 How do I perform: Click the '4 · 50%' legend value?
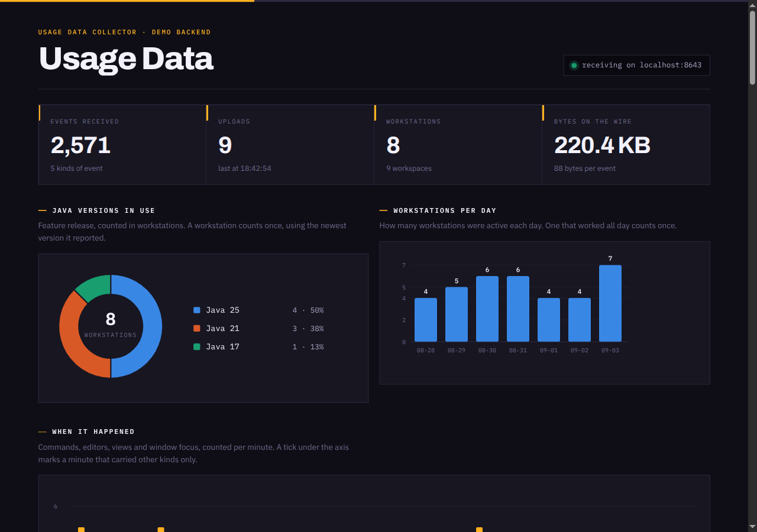pyautogui.click(x=308, y=310)
